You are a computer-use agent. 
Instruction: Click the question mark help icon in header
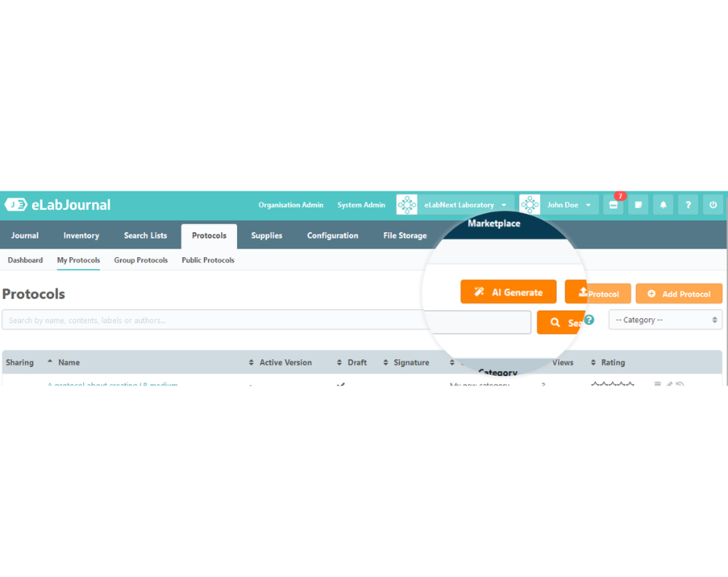[688, 205]
